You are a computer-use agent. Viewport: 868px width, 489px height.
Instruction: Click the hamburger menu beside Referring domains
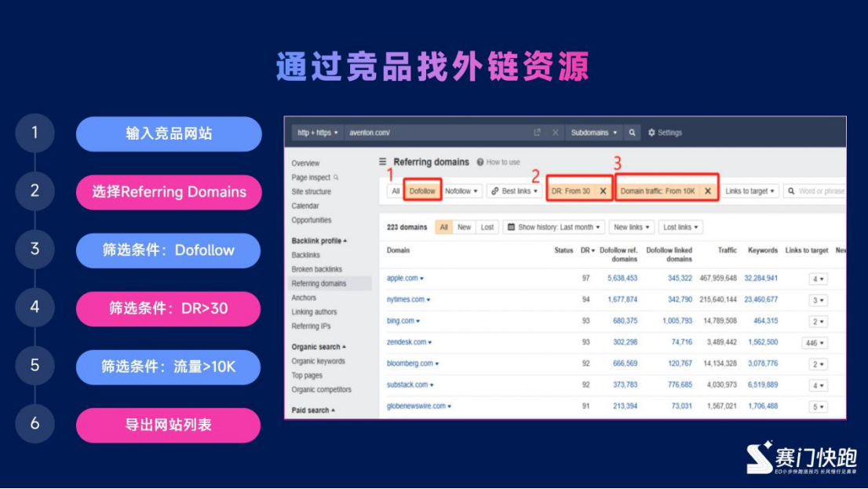pyautogui.click(x=383, y=162)
